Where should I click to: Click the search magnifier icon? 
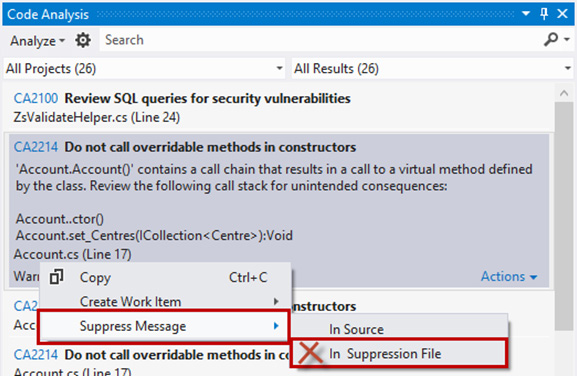(551, 39)
